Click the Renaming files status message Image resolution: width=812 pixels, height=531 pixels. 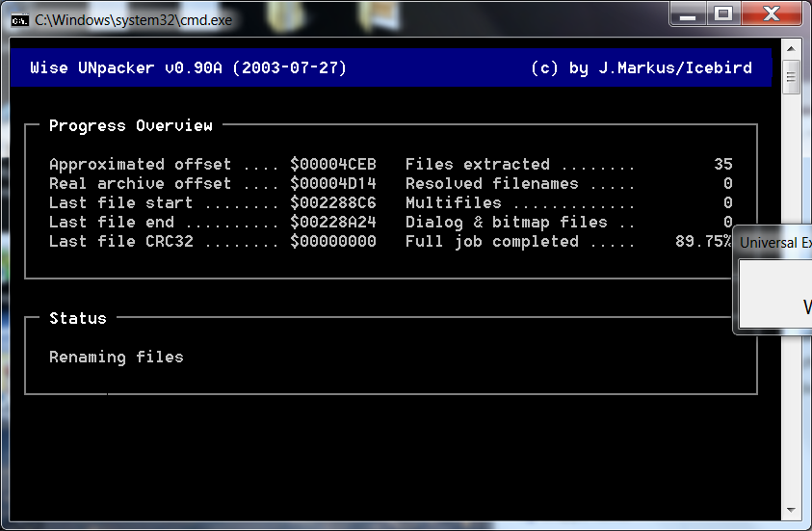pyautogui.click(x=116, y=357)
